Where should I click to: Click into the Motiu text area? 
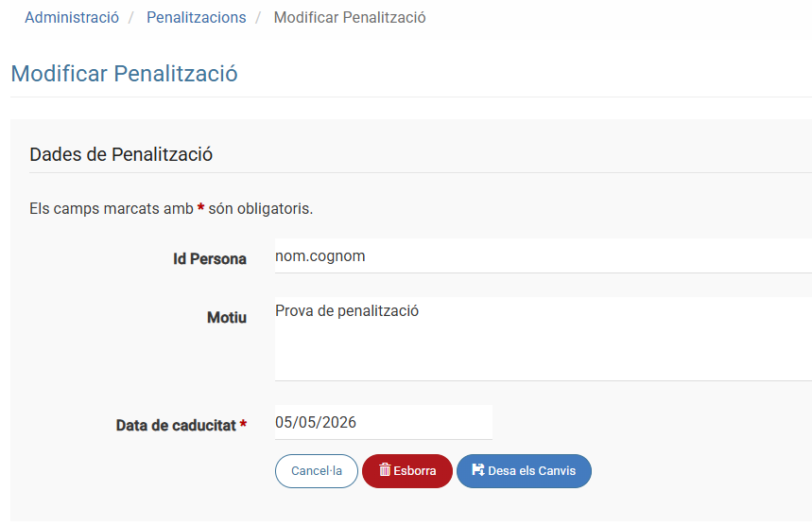pyautogui.click(x=543, y=339)
